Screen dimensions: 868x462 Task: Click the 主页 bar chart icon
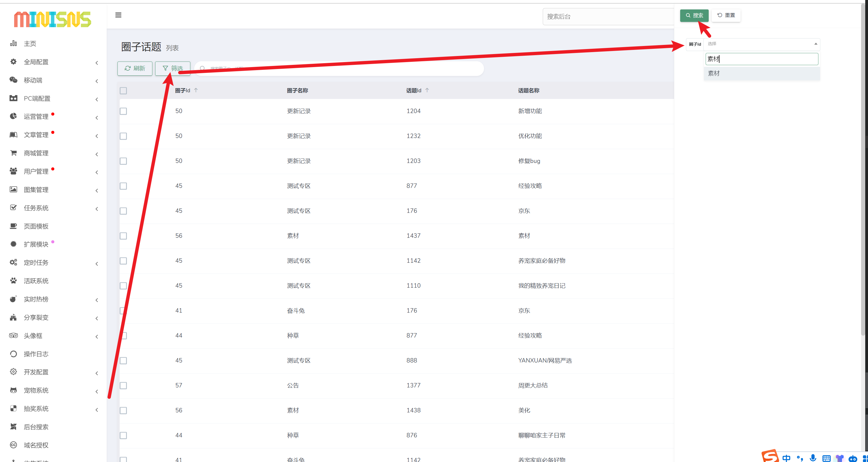pyautogui.click(x=14, y=43)
